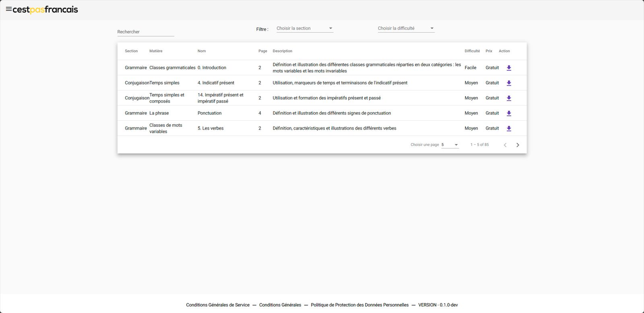Select '14. Impératif présent et impératif passé' cell
The height and width of the screenshot is (313, 644).
click(221, 98)
